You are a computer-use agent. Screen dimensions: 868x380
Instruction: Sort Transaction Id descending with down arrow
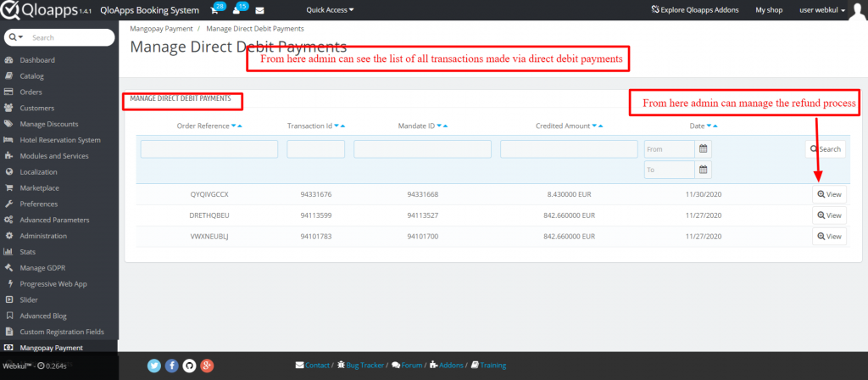click(x=337, y=126)
